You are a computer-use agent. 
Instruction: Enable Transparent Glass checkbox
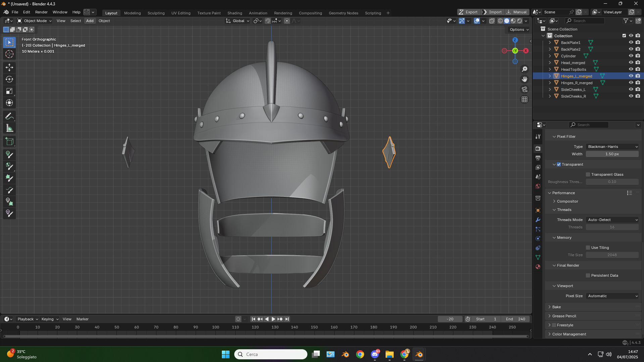click(x=588, y=174)
